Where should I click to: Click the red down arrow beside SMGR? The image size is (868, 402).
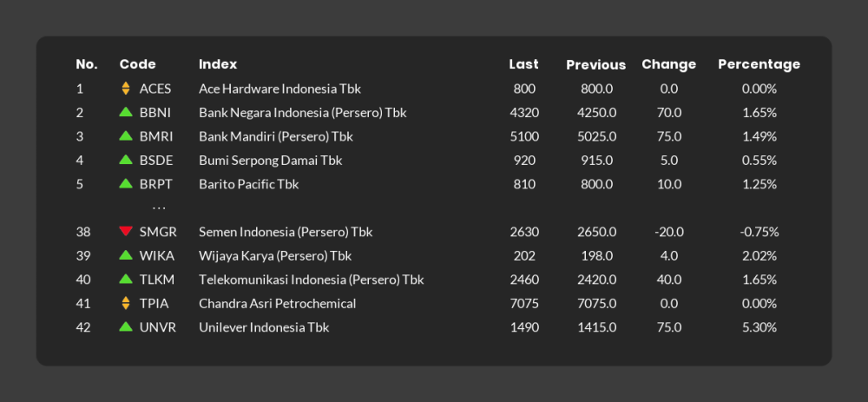click(126, 231)
